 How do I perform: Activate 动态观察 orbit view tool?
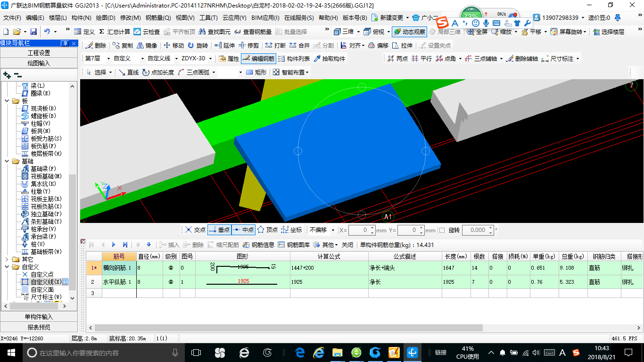409,32
